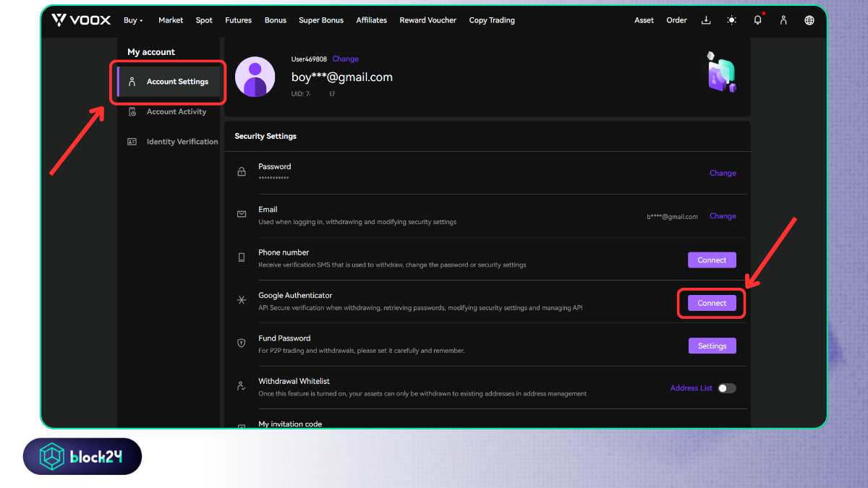Toggle the Withdrawal Whitelist switch
Screen dimensions: 868x488
pos(727,388)
